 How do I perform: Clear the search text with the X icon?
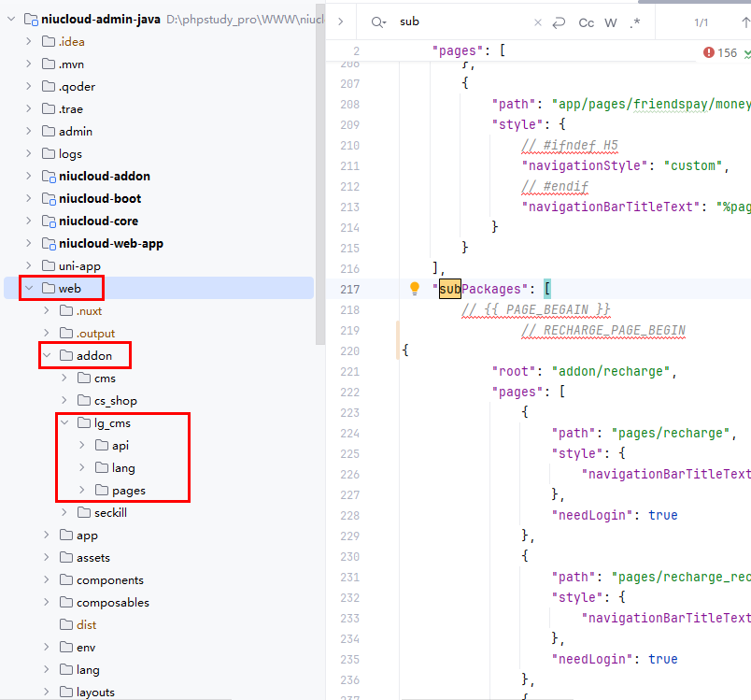(538, 22)
